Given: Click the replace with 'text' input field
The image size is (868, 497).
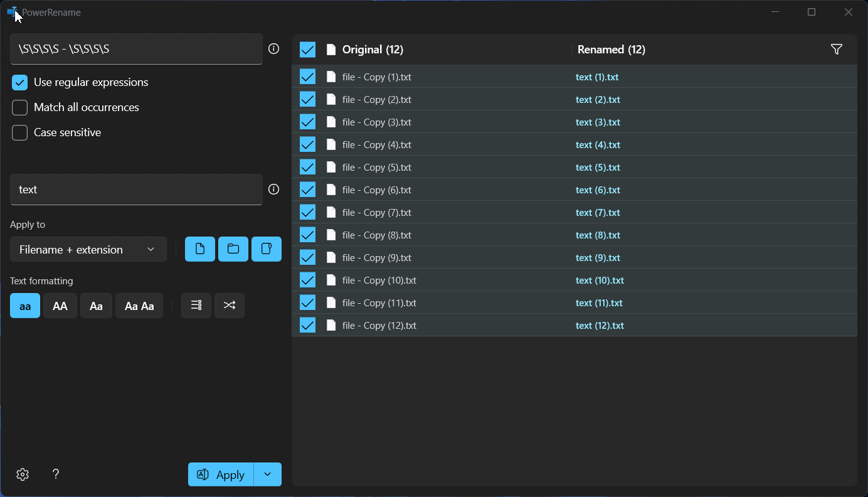Looking at the screenshot, I should coord(136,190).
